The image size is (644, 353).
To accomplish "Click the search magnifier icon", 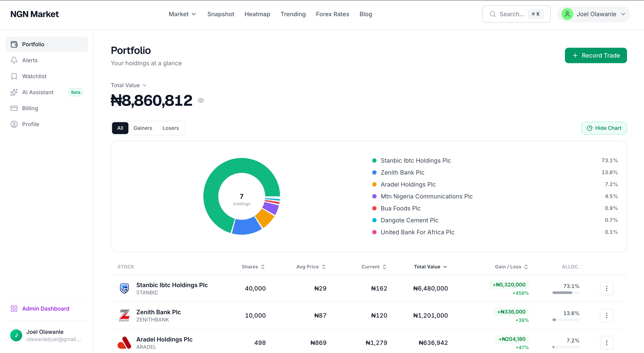I will (x=493, y=14).
